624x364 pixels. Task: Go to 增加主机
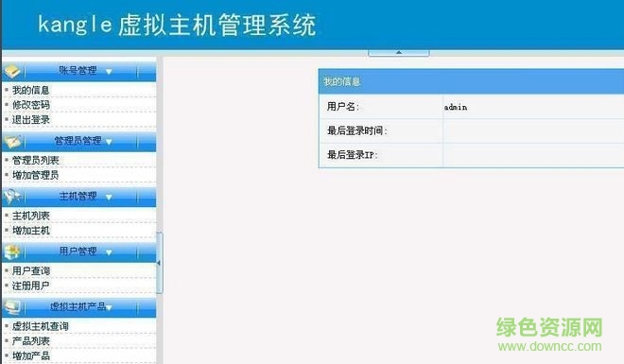(31, 231)
